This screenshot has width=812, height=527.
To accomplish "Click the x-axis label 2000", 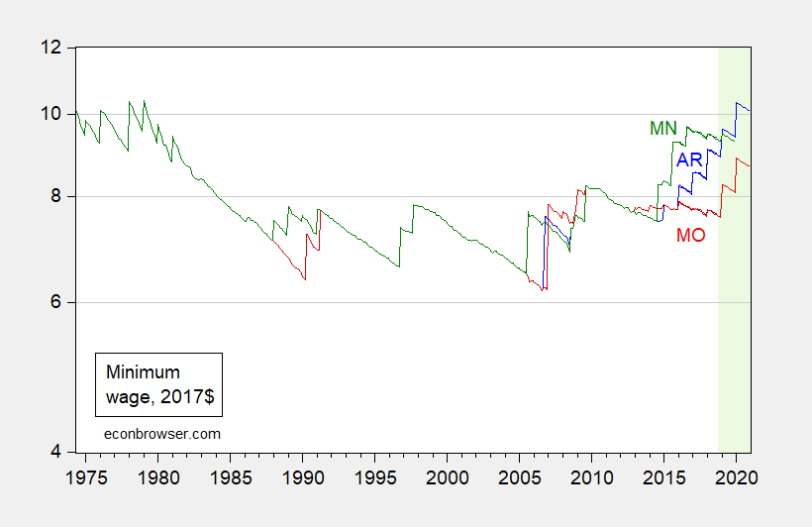I will click(448, 477).
